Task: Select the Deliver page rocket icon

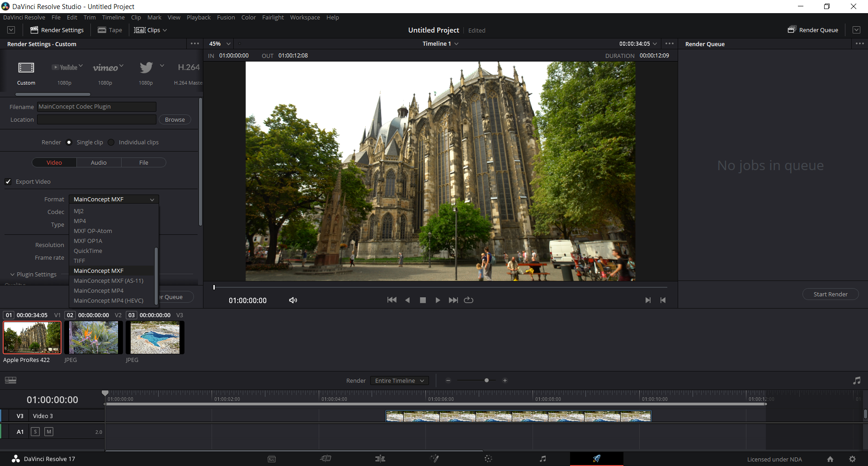Action: click(597, 459)
